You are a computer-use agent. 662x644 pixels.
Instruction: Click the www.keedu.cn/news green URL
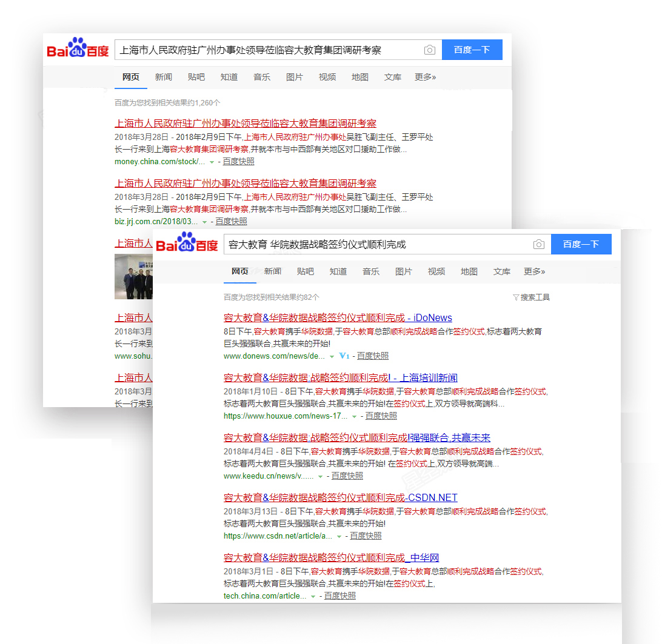[x=269, y=476]
